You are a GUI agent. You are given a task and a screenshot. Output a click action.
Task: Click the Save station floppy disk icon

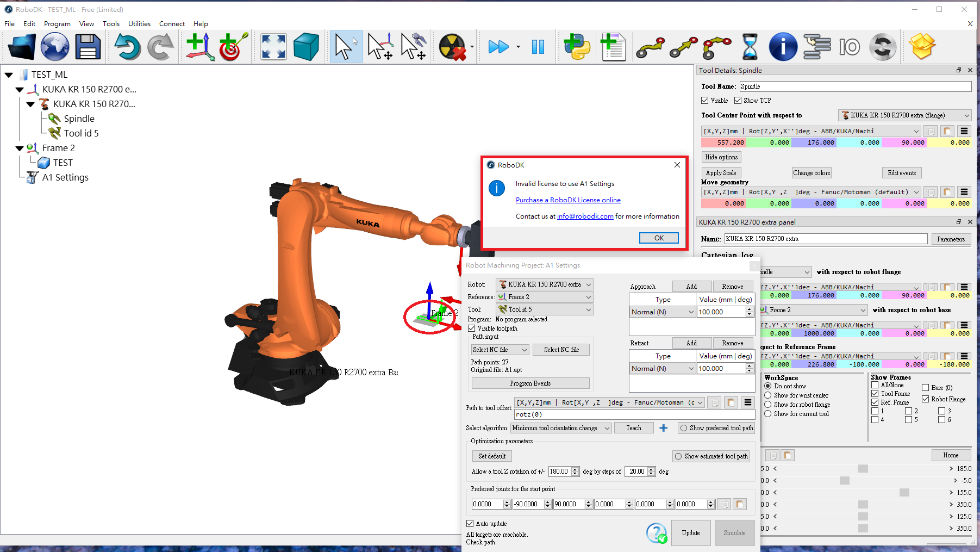88,47
